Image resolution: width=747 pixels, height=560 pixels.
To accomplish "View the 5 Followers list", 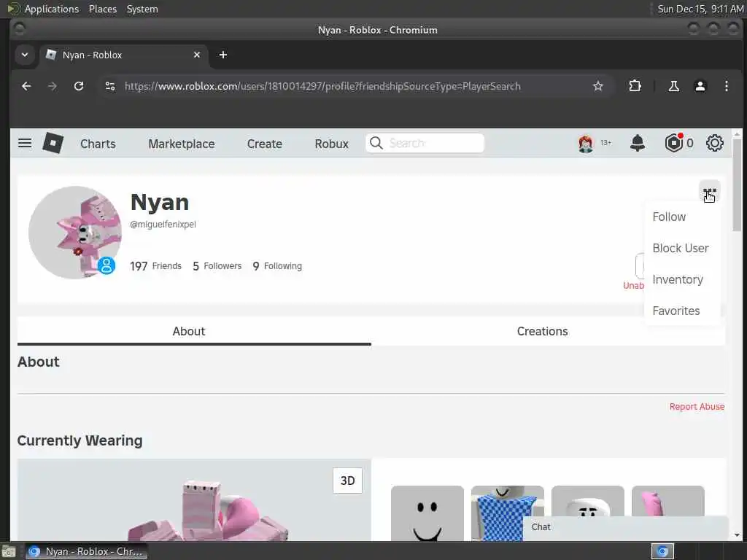I will click(217, 265).
